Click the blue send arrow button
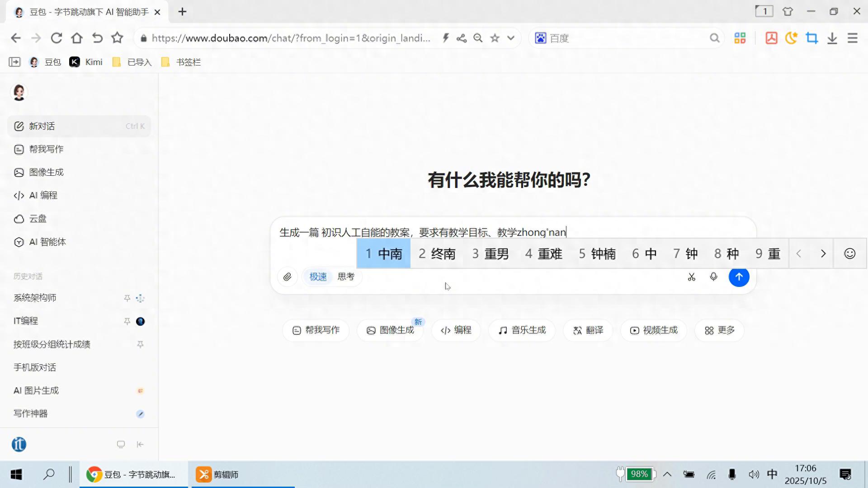 [739, 277]
